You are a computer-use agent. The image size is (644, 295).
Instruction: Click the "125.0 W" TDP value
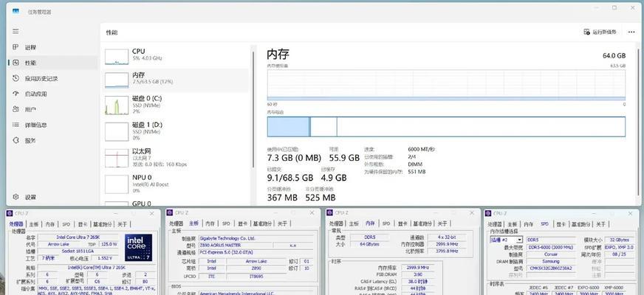coord(107,244)
